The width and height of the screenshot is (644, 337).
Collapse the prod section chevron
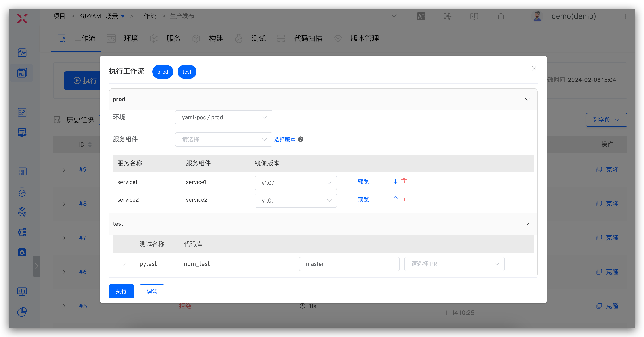pos(527,99)
